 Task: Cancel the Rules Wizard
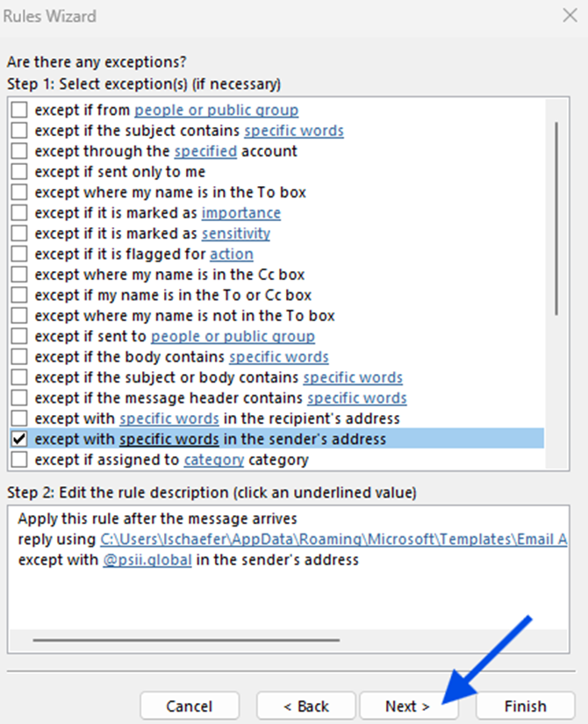pos(190,706)
